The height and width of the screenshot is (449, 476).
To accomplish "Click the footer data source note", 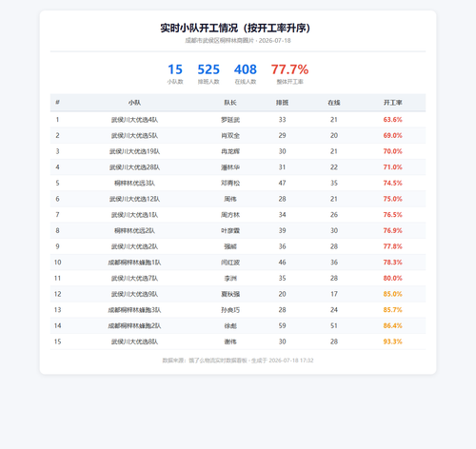I will (x=238, y=361).
